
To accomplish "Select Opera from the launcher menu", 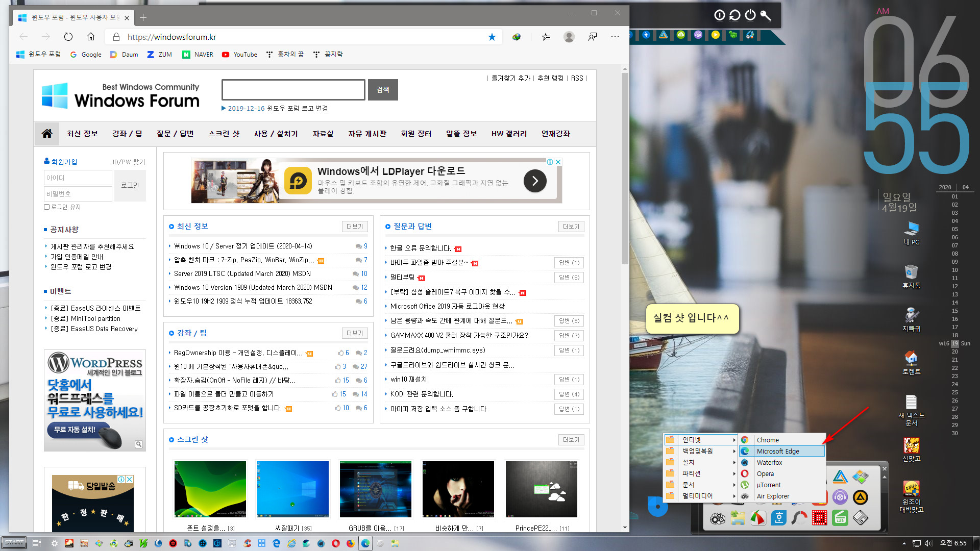I will (782, 473).
